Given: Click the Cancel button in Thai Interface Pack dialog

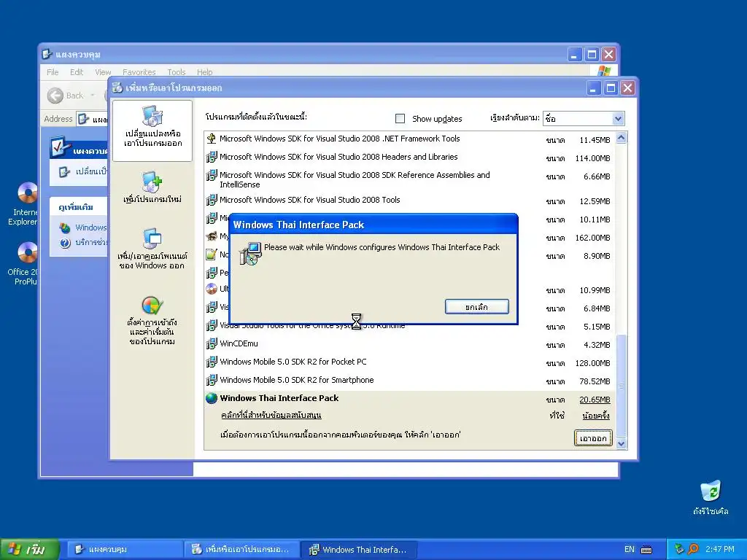Looking at the screenshot, I should pyautogui.click(x=477, y=307).
